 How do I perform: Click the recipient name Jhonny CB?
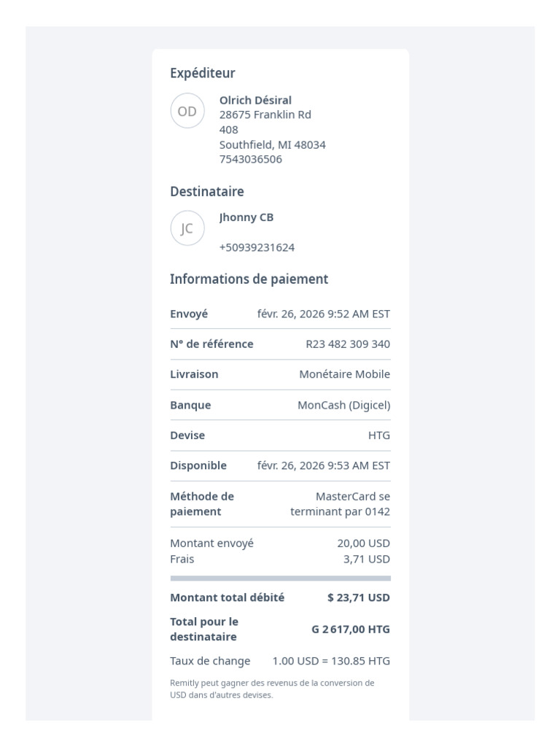246,217
